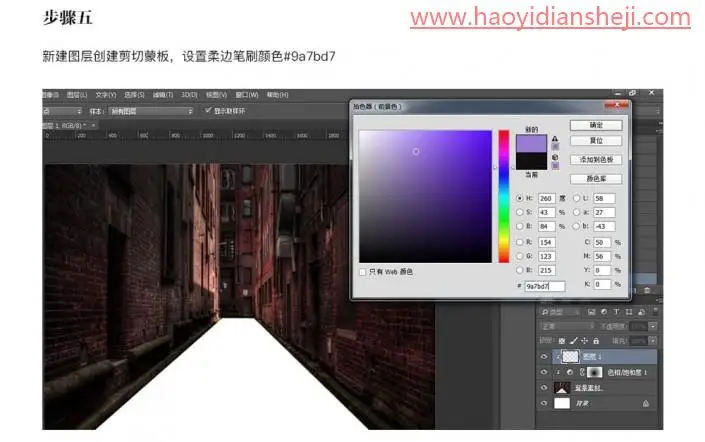Click the out-of-gamut warning triangle icon
This screenshot has height=442, width=705.
coord(555,139)
